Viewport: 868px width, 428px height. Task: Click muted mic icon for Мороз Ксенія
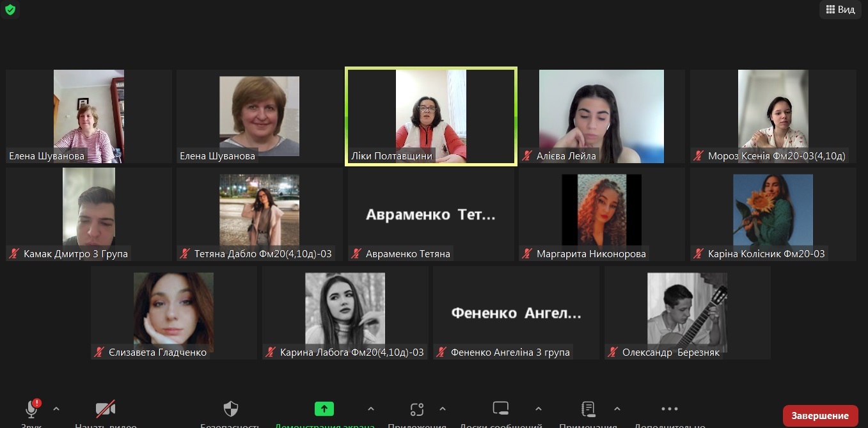point(699,155)
